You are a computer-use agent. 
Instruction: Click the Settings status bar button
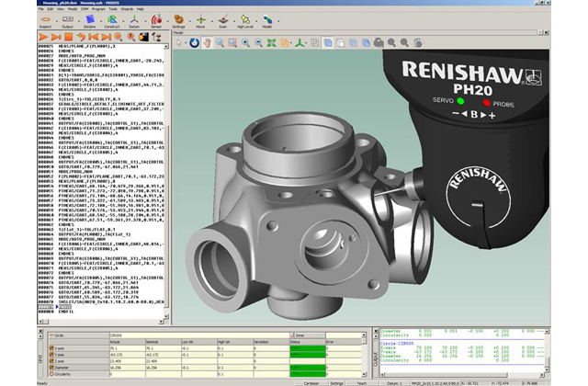coord(336,383)
